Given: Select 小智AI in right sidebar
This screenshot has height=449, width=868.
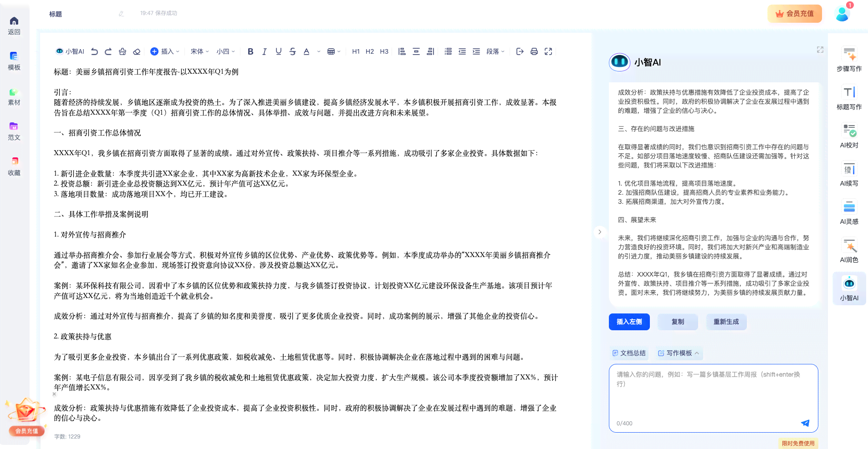Looking at the screenshot, I should (849, 288).
